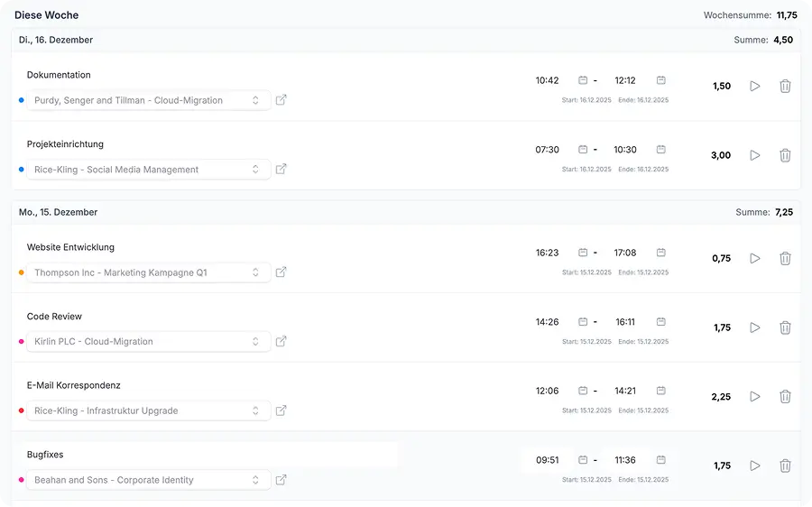Screen dimensions: 812x507
Task: Edit start time 07:30 of Projekteinrichtung
Action: click(547, 150)
